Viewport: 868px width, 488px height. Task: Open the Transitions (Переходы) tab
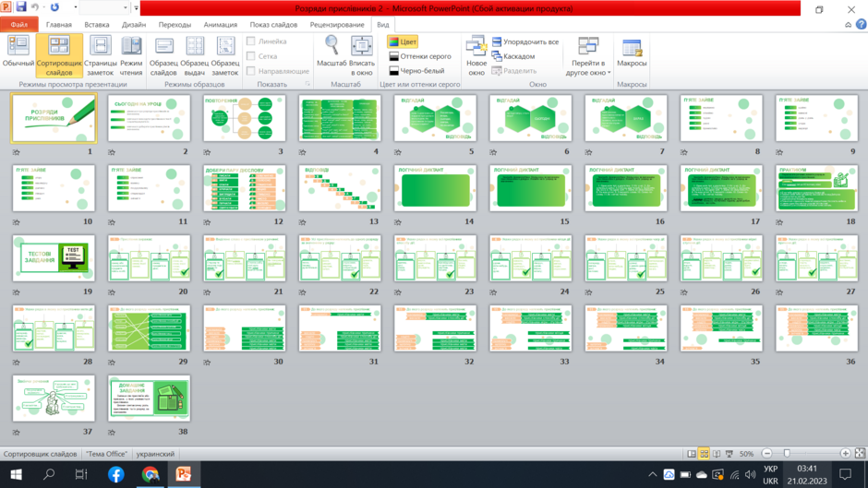pos(175,24)
